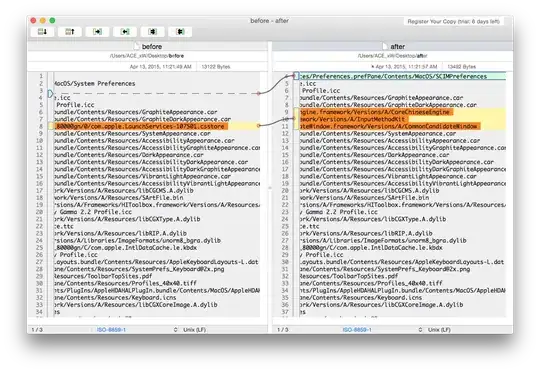Select the highlighted InputMethodKit line
The width and height of the screenshot is (540, 372).
click(353, 119)
